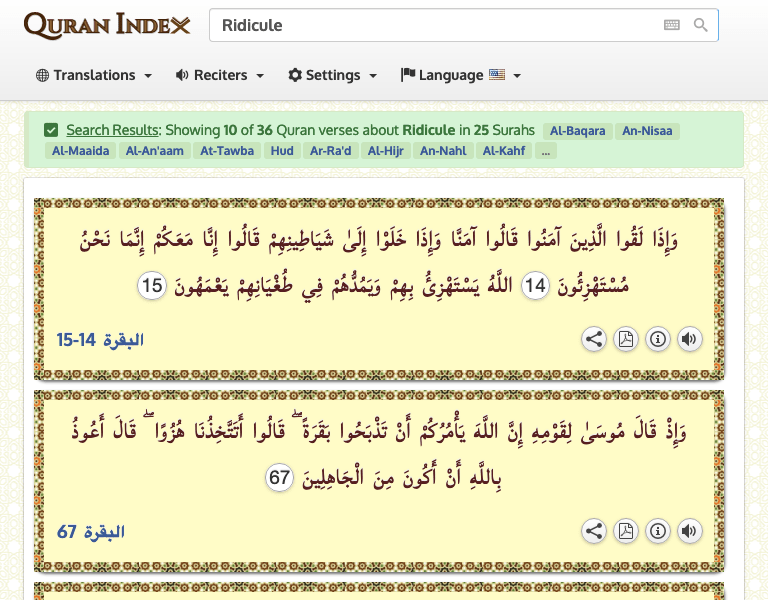
Task: Toggle the Search Results checkbox
Action: click(x=51, y=130)
